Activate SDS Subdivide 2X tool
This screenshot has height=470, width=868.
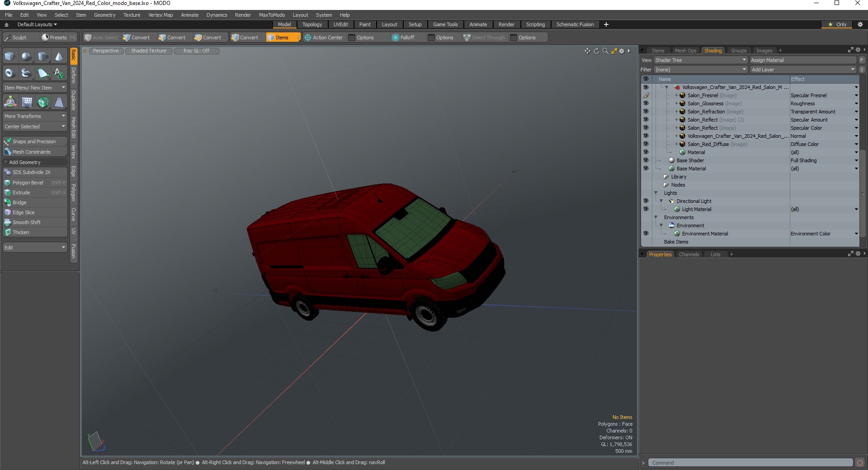point(35,172)
